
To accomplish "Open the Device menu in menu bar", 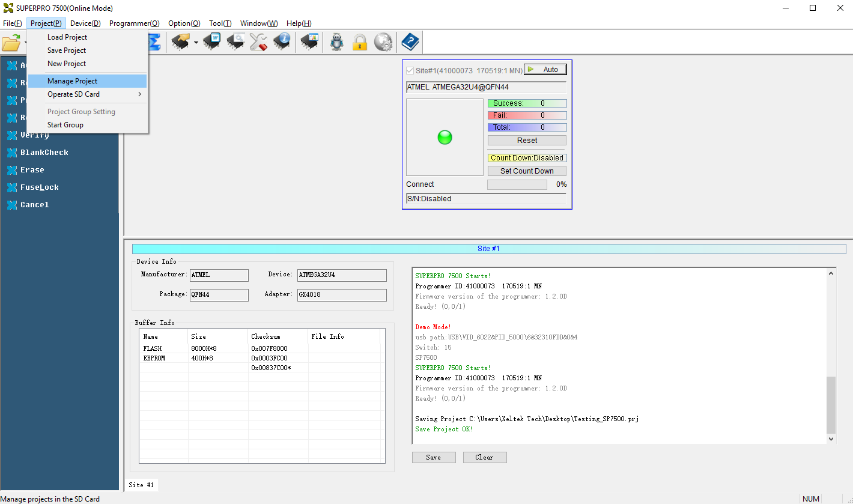I will pyautogui.click(x=85, y=23).
